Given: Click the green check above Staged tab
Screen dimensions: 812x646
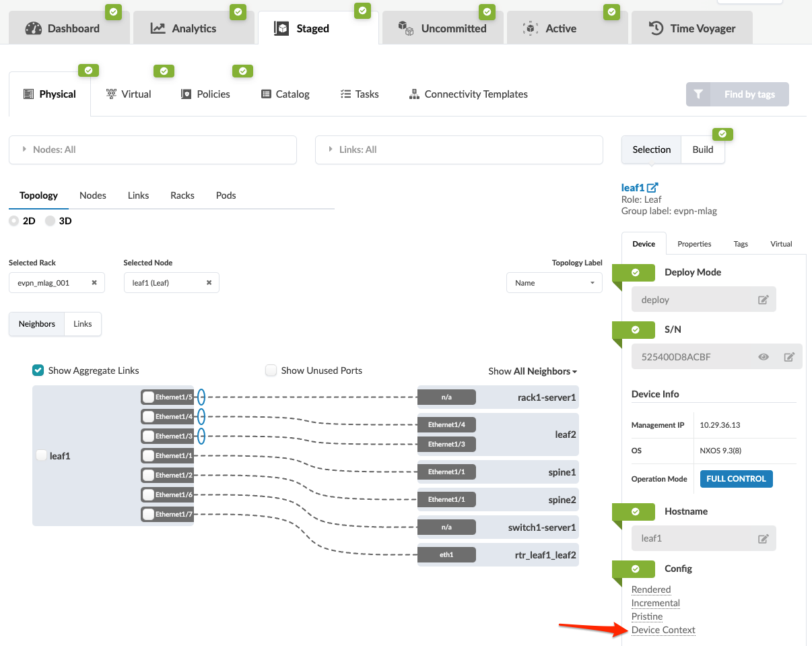Looking at the screenshot, I should tap(363, 10).
